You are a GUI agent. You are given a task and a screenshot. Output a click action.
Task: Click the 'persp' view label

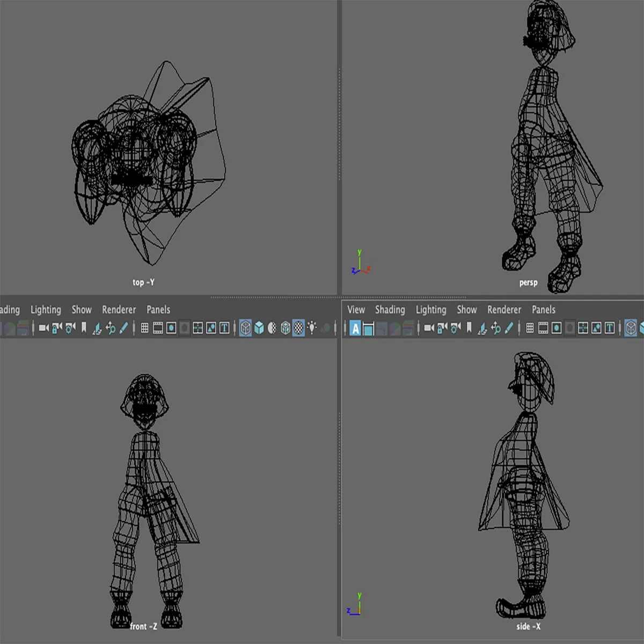[528, 283]
